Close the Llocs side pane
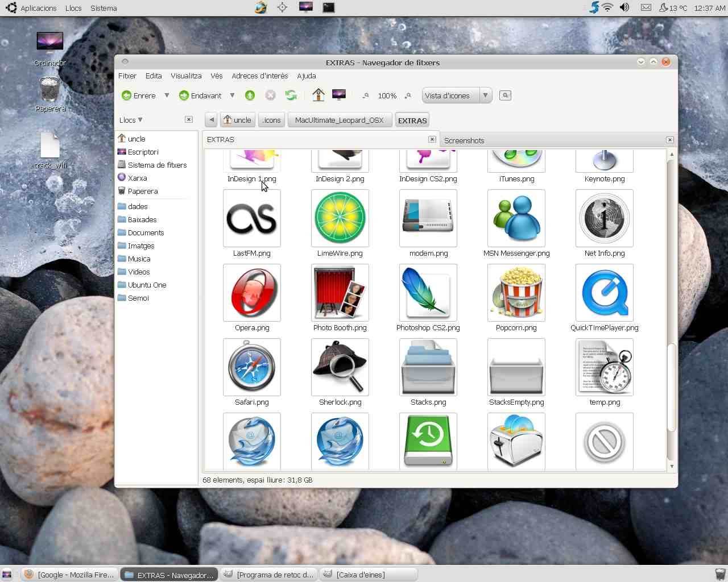This screenshot has height=582, width=728. pos(189,119)
